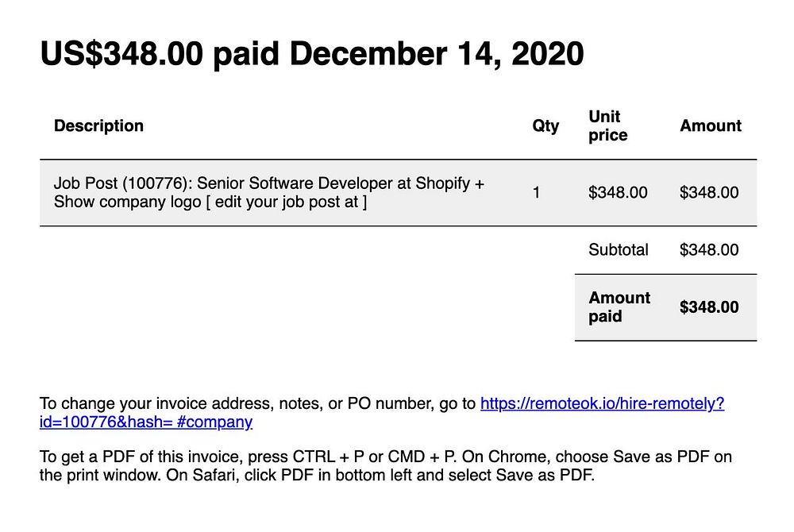The height and width of the screenshot is (532, 794).
Task: Click the Unit price column header
Action: 607,125
